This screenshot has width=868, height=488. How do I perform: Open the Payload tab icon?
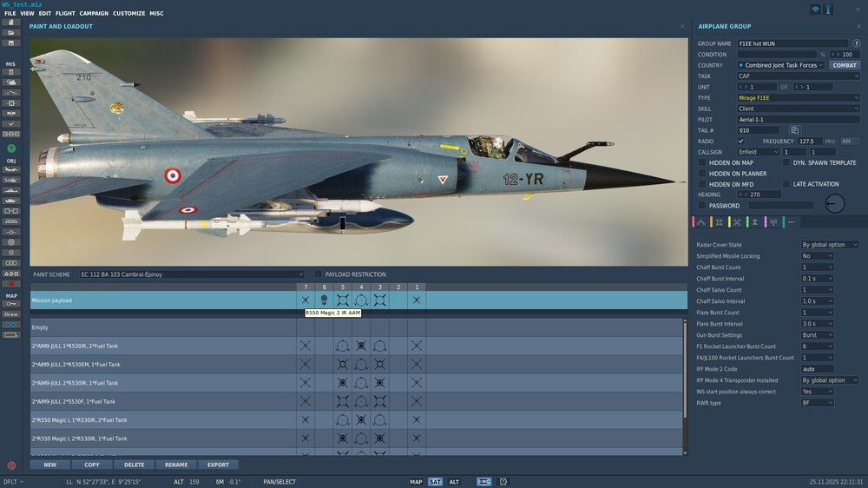(719, 222)
